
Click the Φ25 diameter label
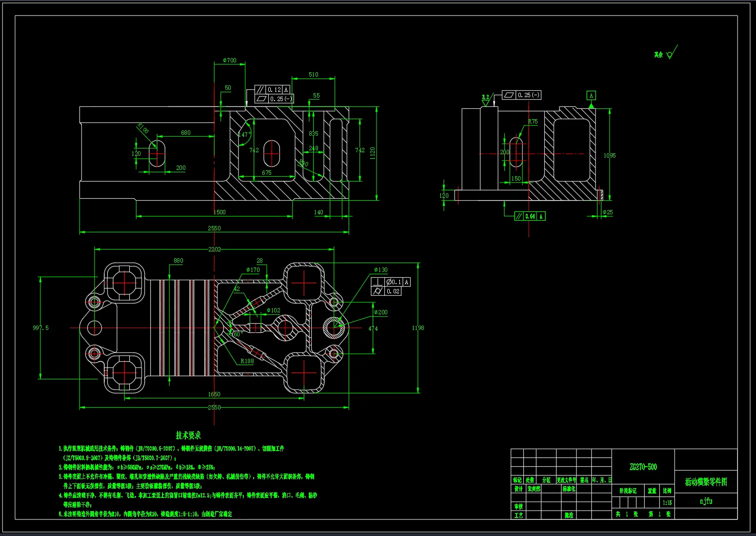[x=608, y=212]
